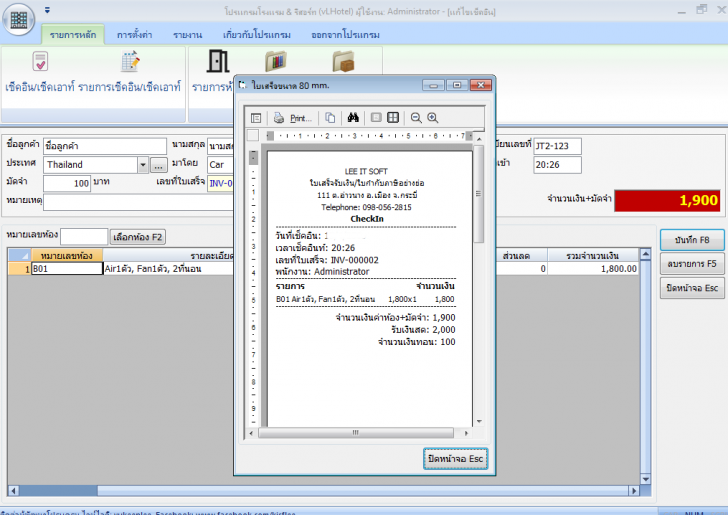Open the Thailand country dropdown
The height and width of the screenshot is (515, 728).
click(143, 165)
